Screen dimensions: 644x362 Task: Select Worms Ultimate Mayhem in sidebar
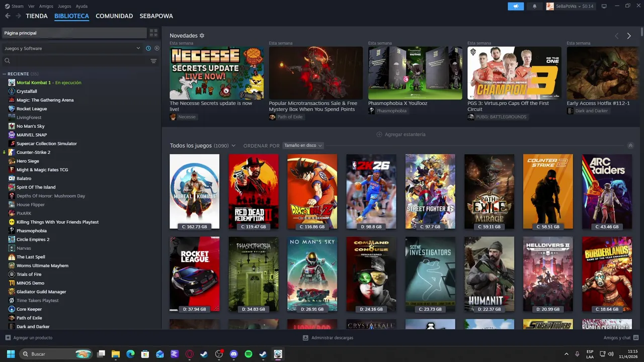pos(42,265)
